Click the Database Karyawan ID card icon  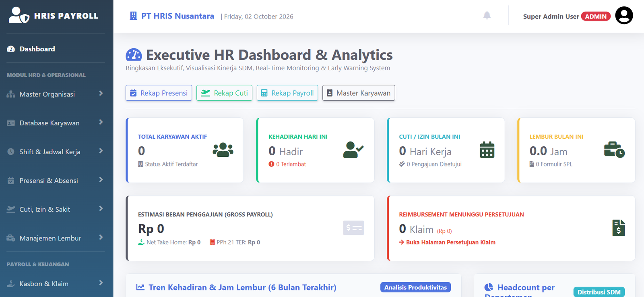point(11,123)
